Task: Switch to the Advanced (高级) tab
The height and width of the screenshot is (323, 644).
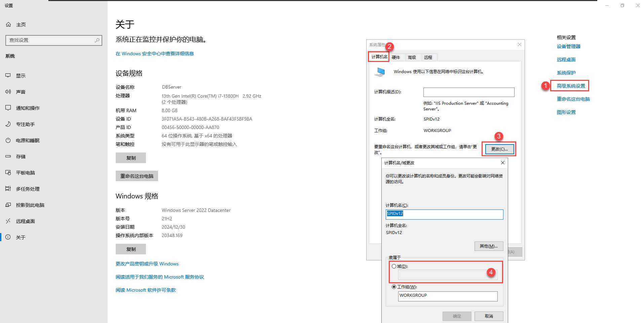Action: (x=412, y=58)
